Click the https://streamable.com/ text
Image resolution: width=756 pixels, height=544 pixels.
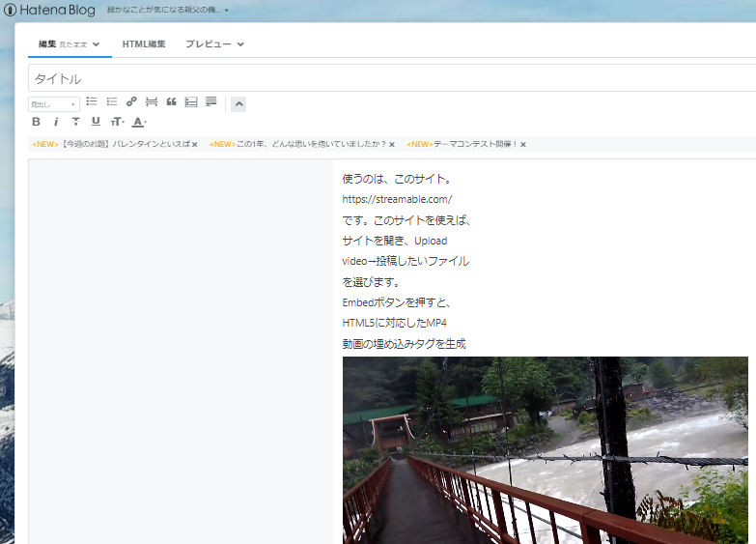[397, 199]
